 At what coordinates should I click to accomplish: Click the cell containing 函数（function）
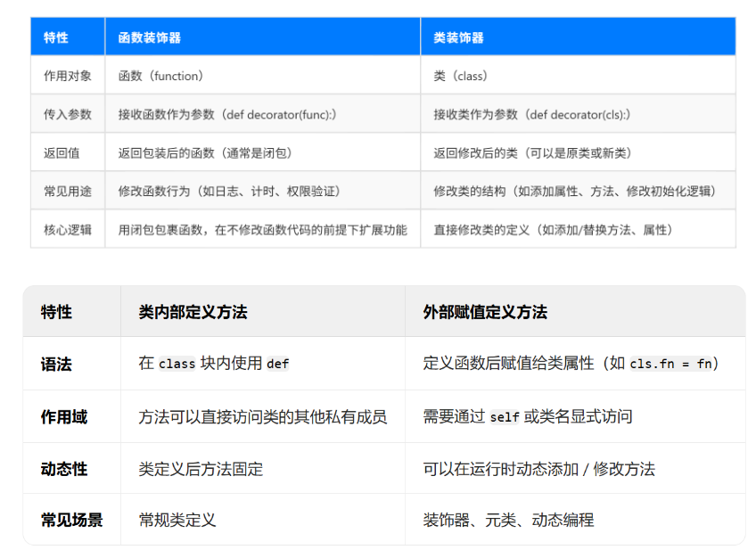pos(160,76)
